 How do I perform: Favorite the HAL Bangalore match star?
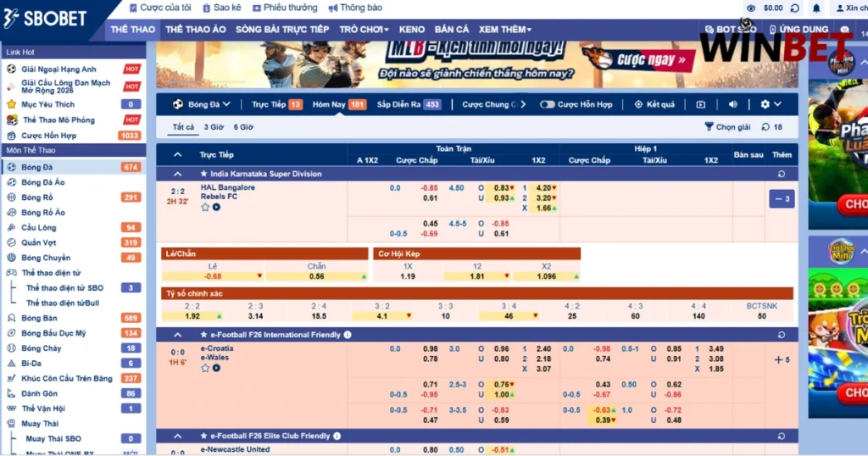point(205,207)
